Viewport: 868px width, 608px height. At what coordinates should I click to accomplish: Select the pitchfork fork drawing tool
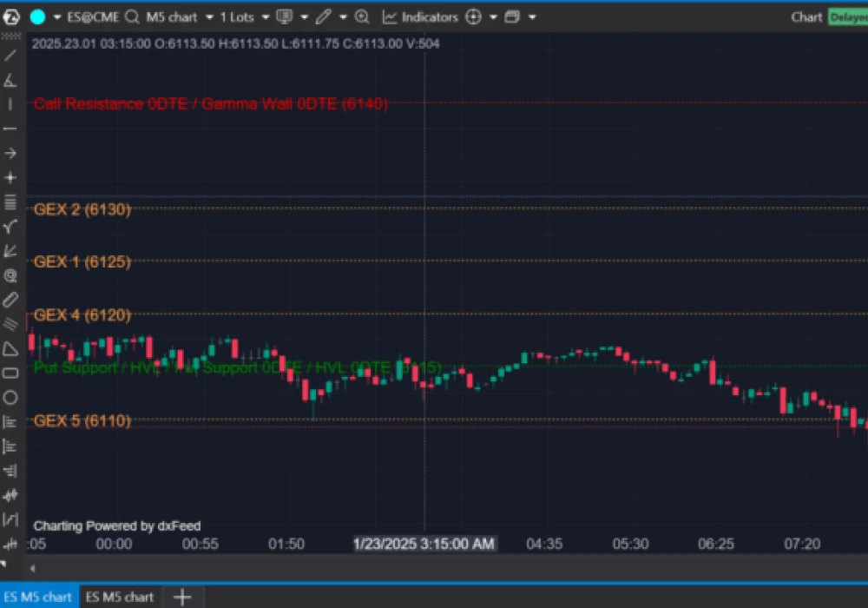[10, 227]
